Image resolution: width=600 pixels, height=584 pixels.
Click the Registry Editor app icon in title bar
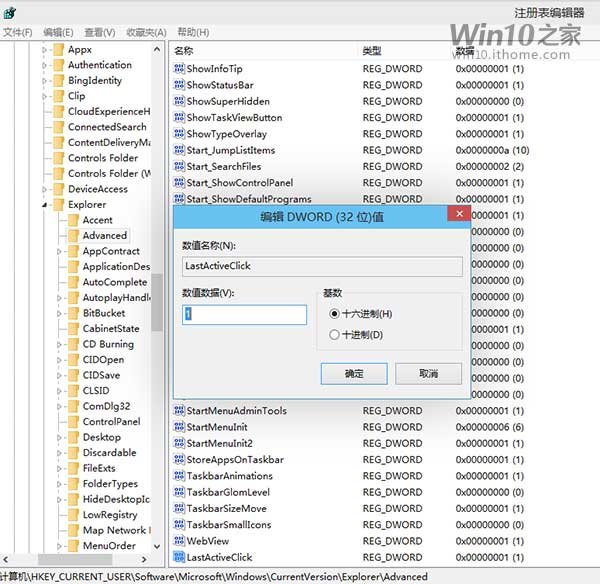(10, 12)
